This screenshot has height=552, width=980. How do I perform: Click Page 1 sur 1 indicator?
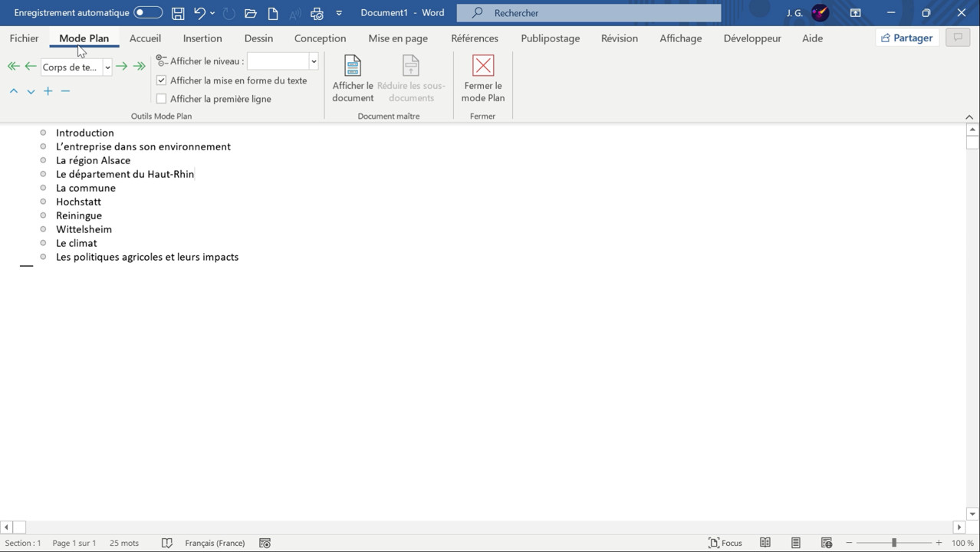tap(74, 543)
